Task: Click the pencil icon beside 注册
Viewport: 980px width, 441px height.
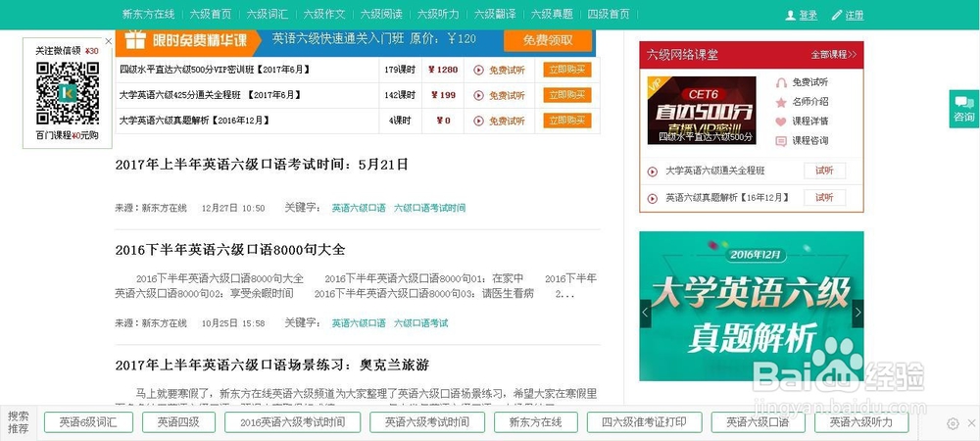Action: tap(837, 15)
